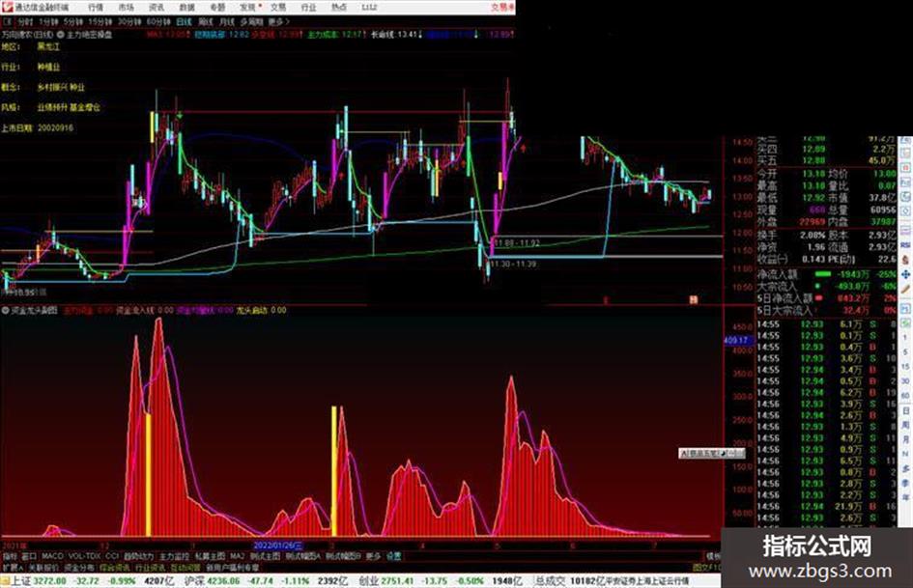913x588 pixels.
Task: Expand 更多 period options
Action: pos(278,22)
